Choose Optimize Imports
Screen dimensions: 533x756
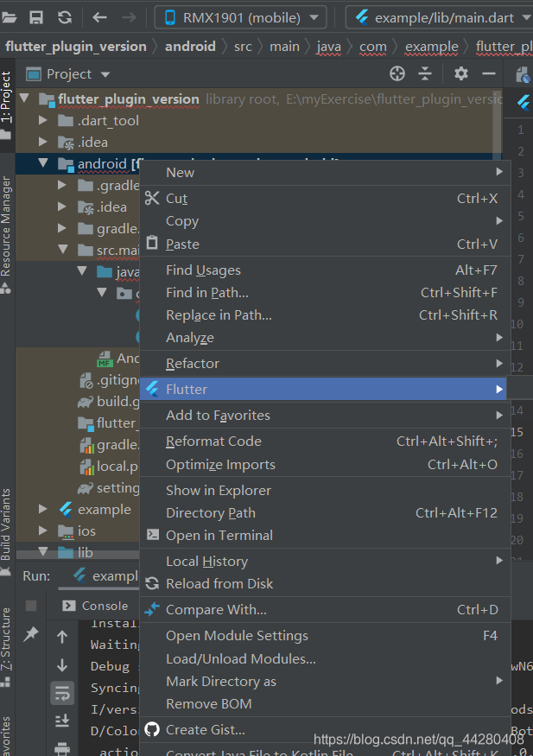click(x=325, y=464)
